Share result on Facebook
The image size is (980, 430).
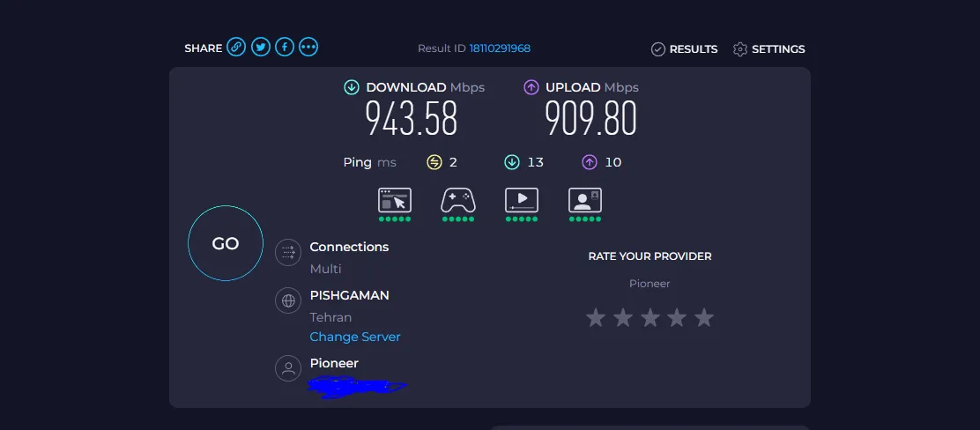point(284,48)
